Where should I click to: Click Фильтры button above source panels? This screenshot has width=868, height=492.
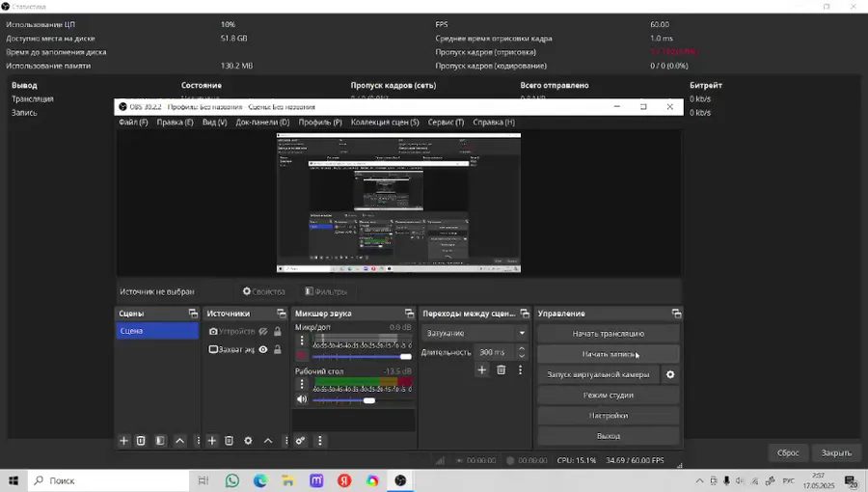click(326, 291)
